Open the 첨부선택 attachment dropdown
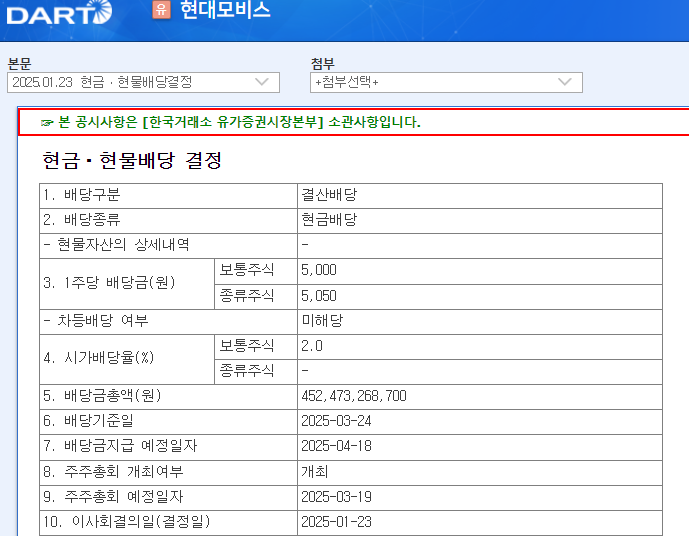The height and width of the screenshot is (536, 689). tap(446, 83)
